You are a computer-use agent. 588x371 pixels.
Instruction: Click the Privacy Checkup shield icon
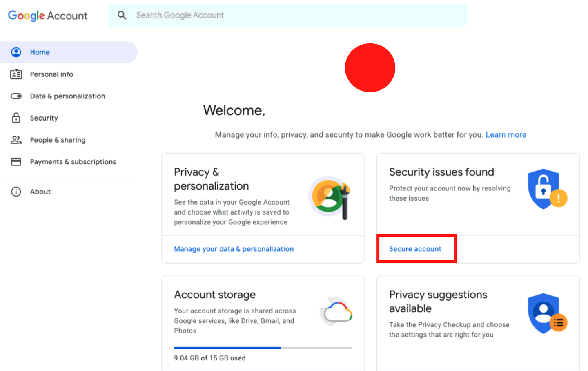click(x=547, y=313)
